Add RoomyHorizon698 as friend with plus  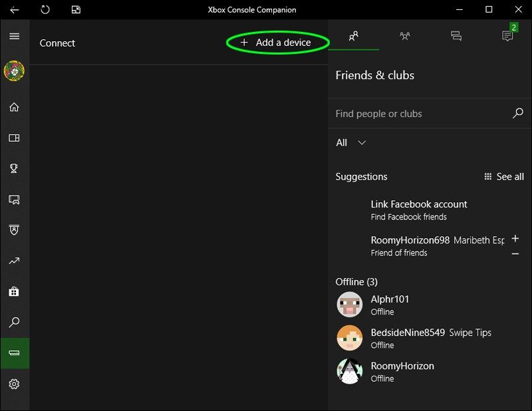pyautogui.click(x=515, y=238)
